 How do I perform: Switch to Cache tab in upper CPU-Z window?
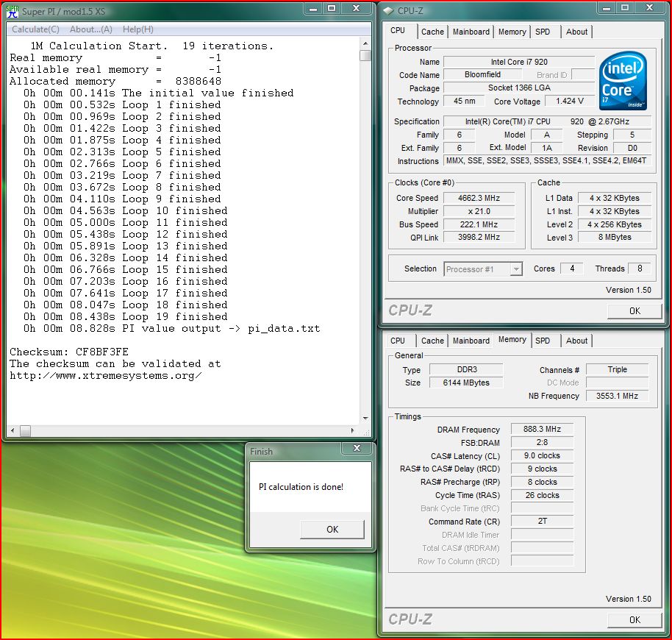click(x=432, y=32)
